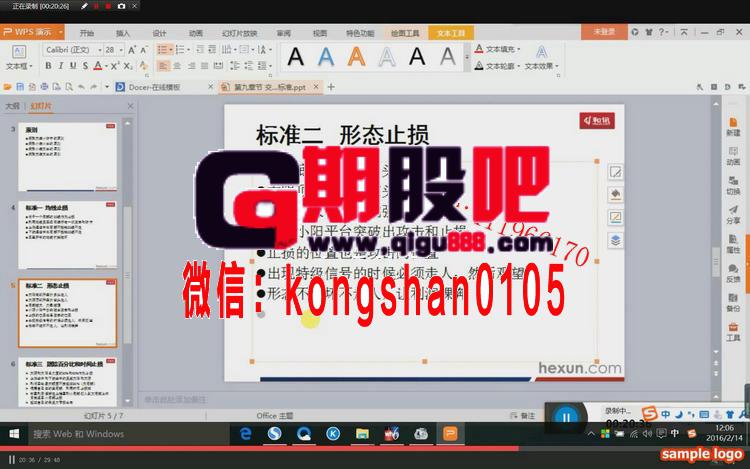
Task: Open the font color dropdown arrow
Action: [x=106, y=66]
